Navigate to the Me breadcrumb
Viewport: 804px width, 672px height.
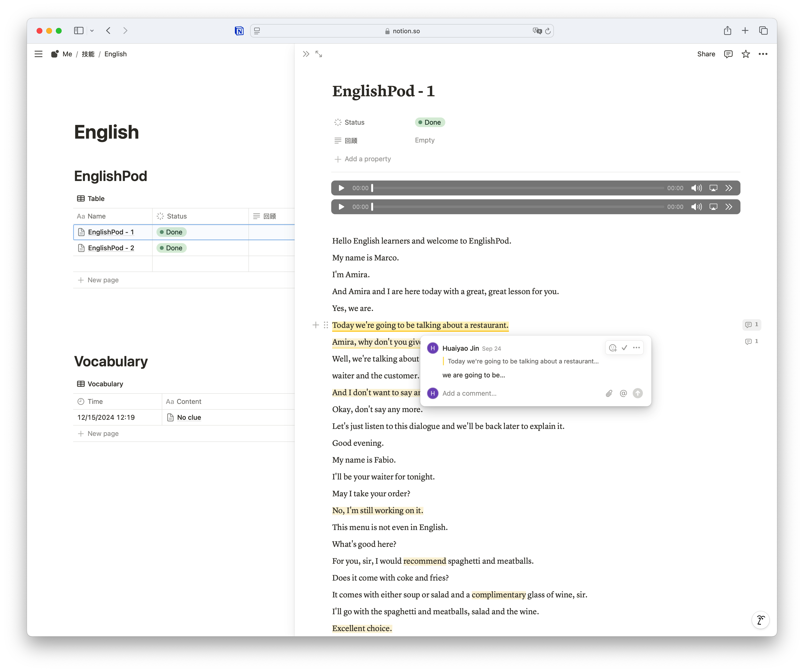[x=67, y=54]
